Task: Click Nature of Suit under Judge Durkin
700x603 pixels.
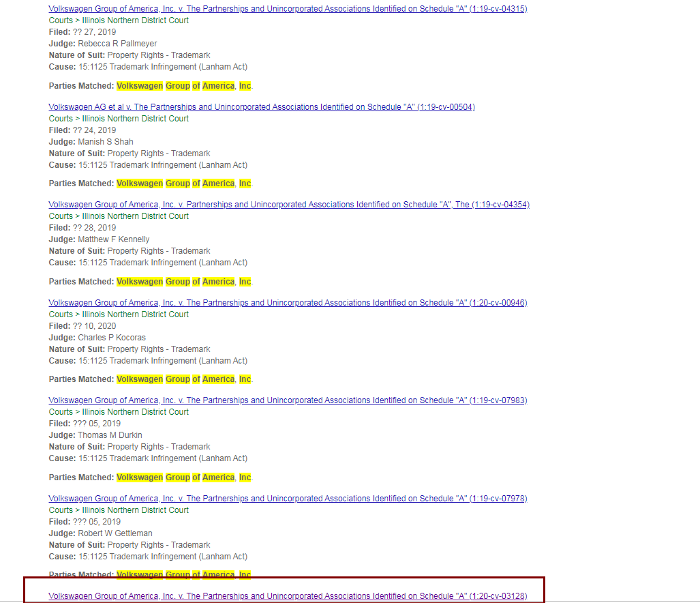Action: (130, 447)
